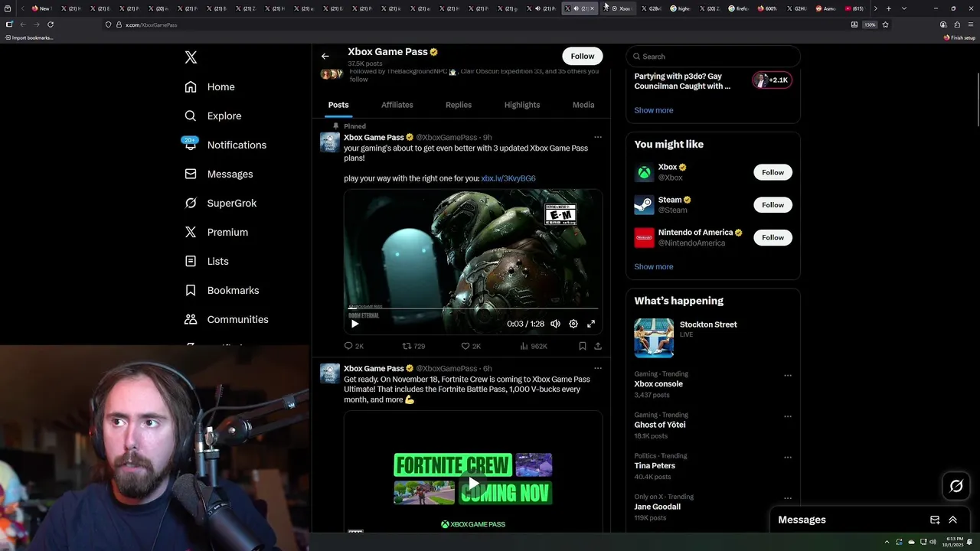This screenshot has width=980, height=551.
Task: Reload the browser page
Action: tap(51, 24)
